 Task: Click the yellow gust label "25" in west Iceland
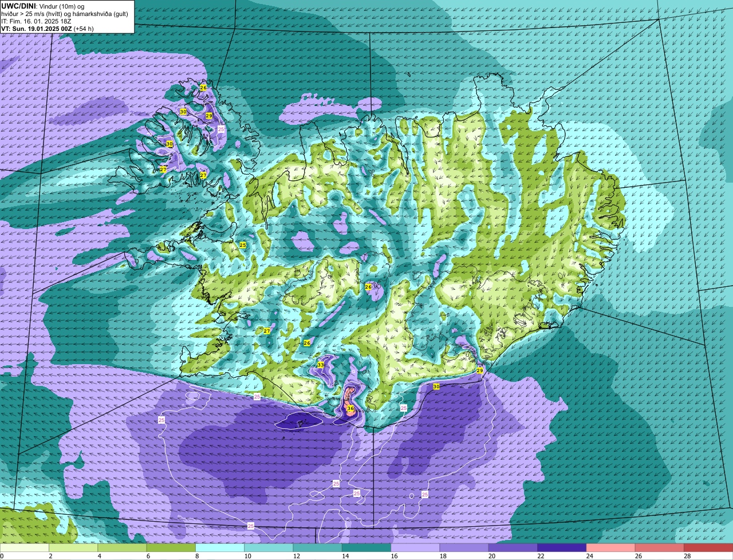[243, 244]
